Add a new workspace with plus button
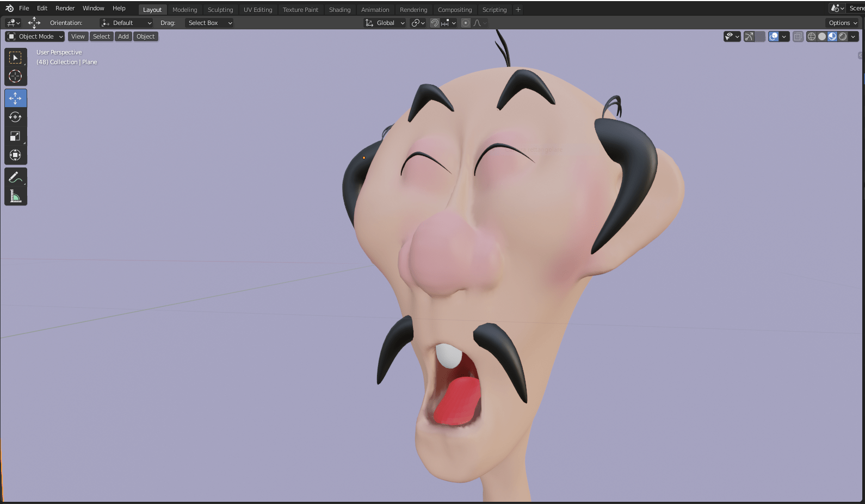The image size is (865, 504). [x=518, y=10]
